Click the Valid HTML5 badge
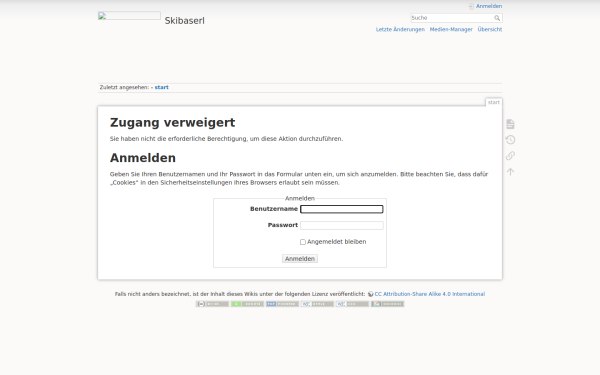Viewport: 600px width, 375px height. (317, 304)
